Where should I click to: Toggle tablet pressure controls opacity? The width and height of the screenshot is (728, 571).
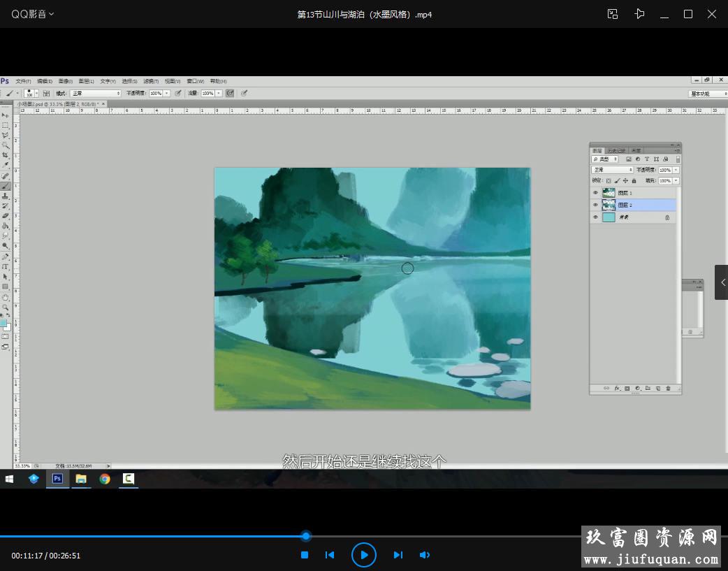coord(178,94)
